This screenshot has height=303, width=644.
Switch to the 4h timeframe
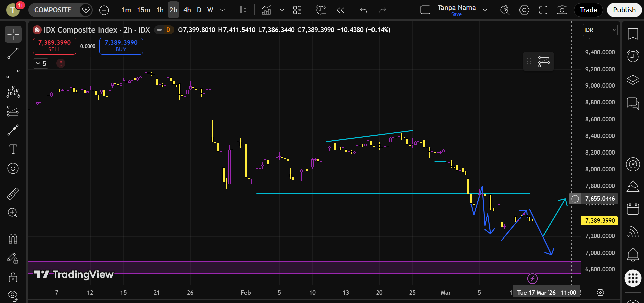187,10
